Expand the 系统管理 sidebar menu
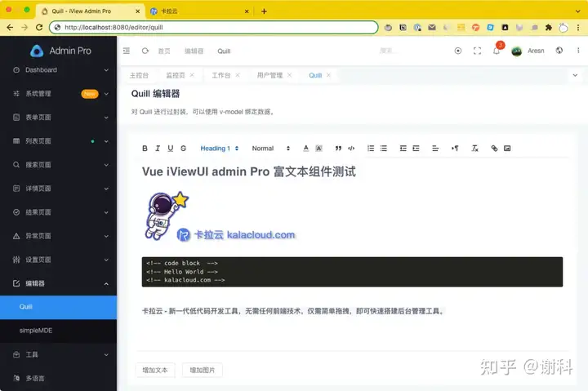 pos(58,93)
